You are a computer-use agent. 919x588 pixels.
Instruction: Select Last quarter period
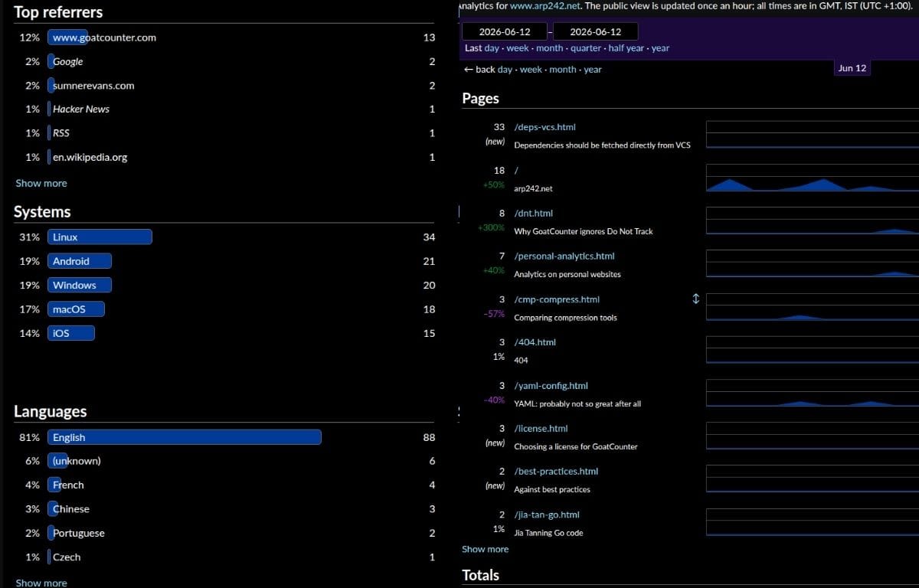pos(586,47)
